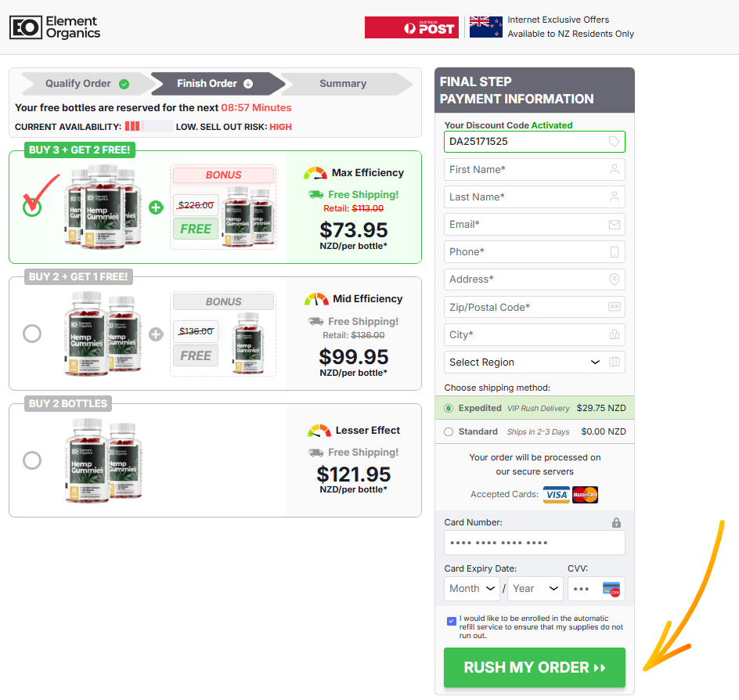Click the card number padlock icon
The width and height of the screenshot is (739, 700).
pyautogui.click(x=616, y=522)
